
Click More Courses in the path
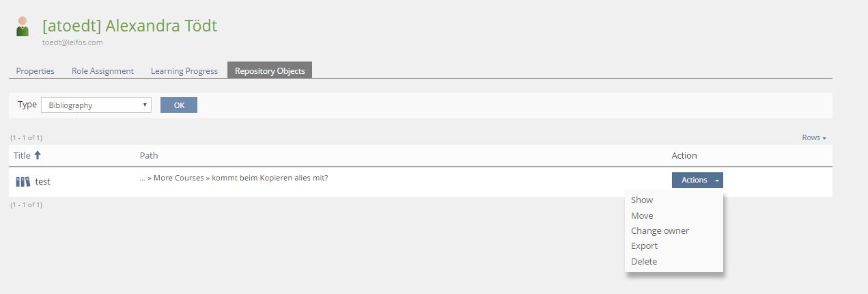(179, 178)
